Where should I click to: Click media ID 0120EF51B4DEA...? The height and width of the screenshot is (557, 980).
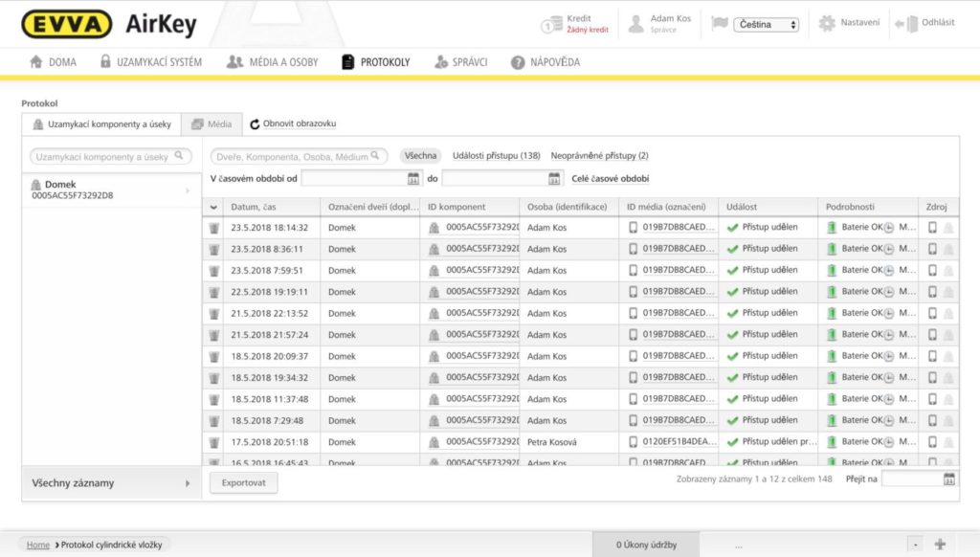679,441
